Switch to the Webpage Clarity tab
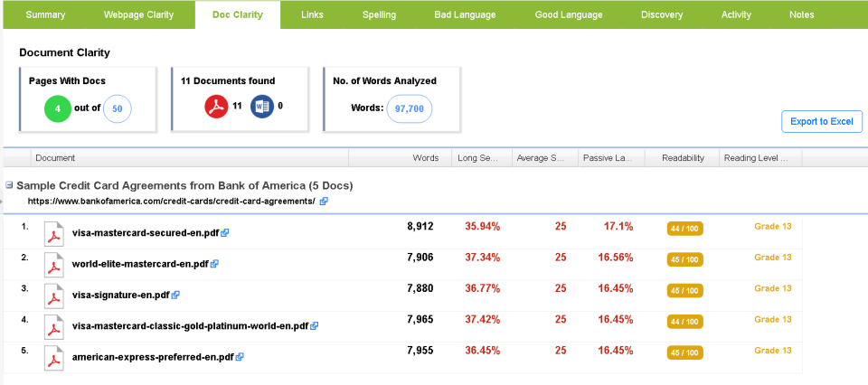Viewport: 868px width, 385px height. pos(139,14)
